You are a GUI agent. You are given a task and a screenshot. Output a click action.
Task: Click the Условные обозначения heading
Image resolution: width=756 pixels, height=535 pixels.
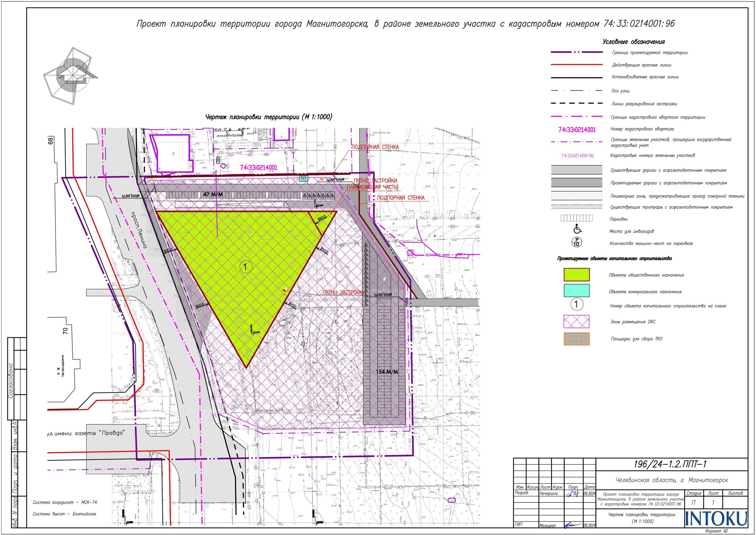point(633,42)
